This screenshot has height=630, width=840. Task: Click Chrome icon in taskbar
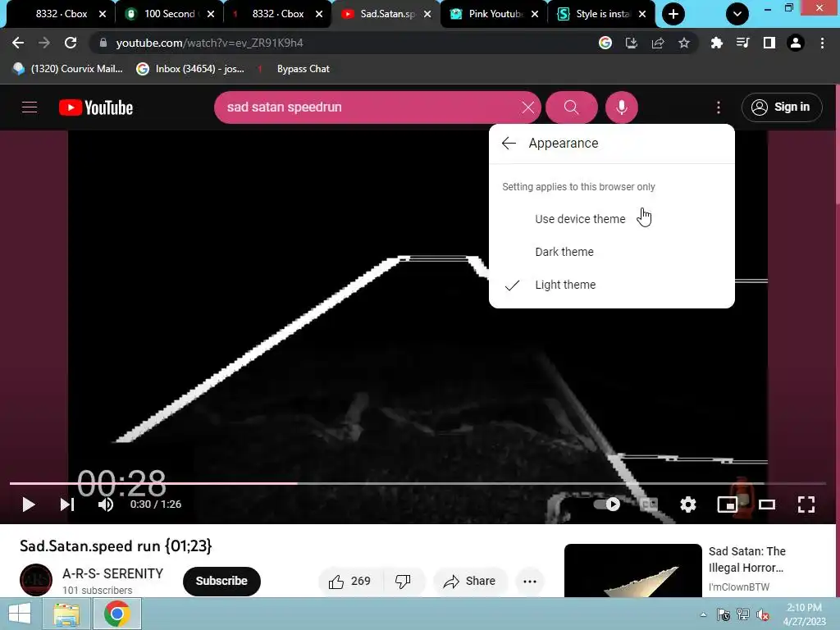[x=117, y=614]
